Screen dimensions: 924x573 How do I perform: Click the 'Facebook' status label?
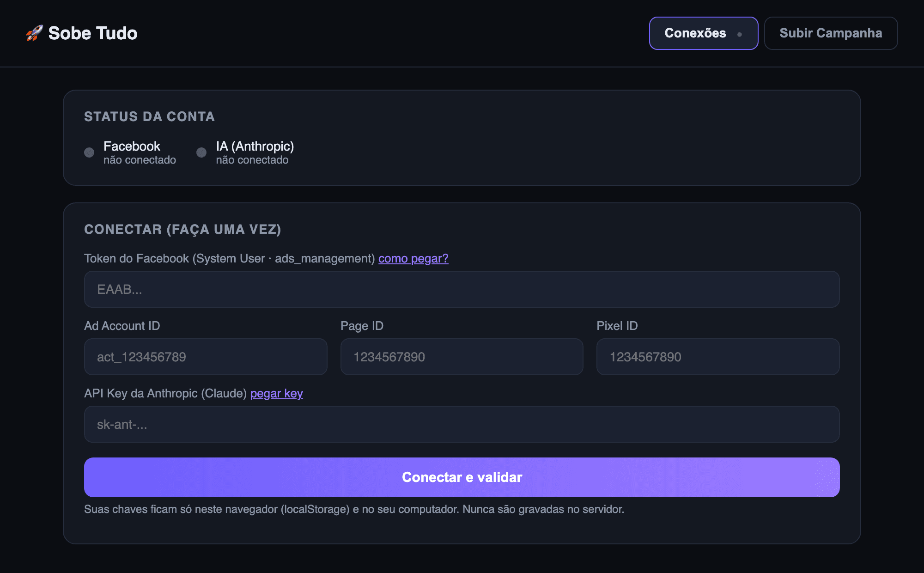point(132,146)
